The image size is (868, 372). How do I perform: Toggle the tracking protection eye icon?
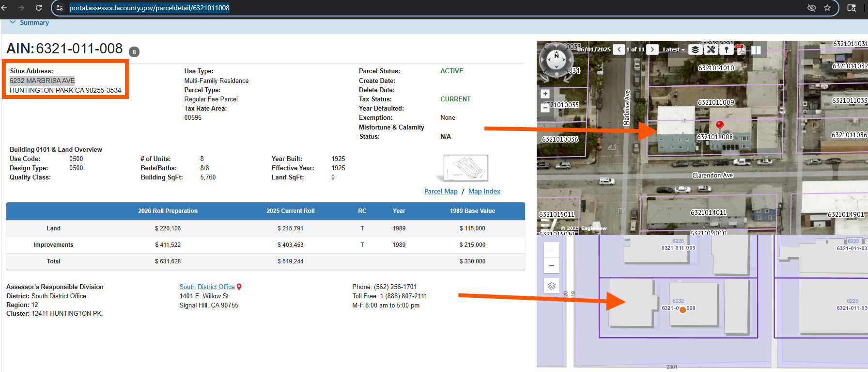(812, 8)
